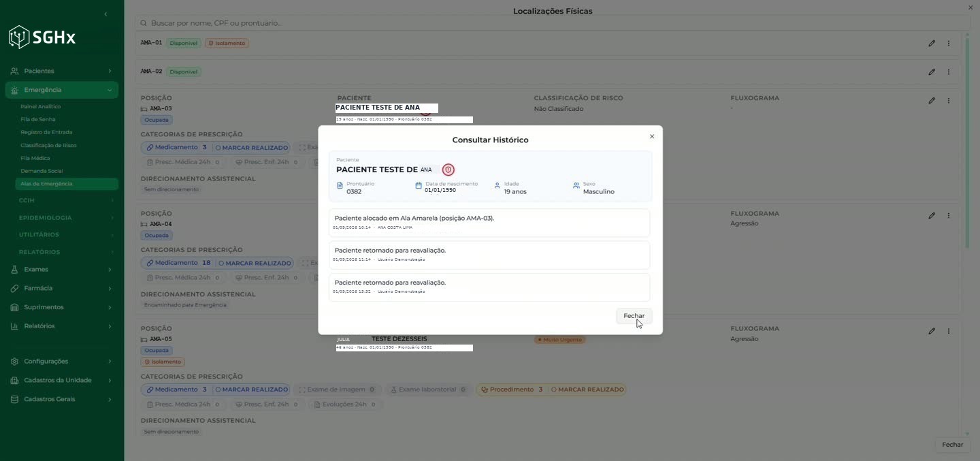Collapse the Emergência menu
Viewport: 980px width, 461px height.
[61, 90]
